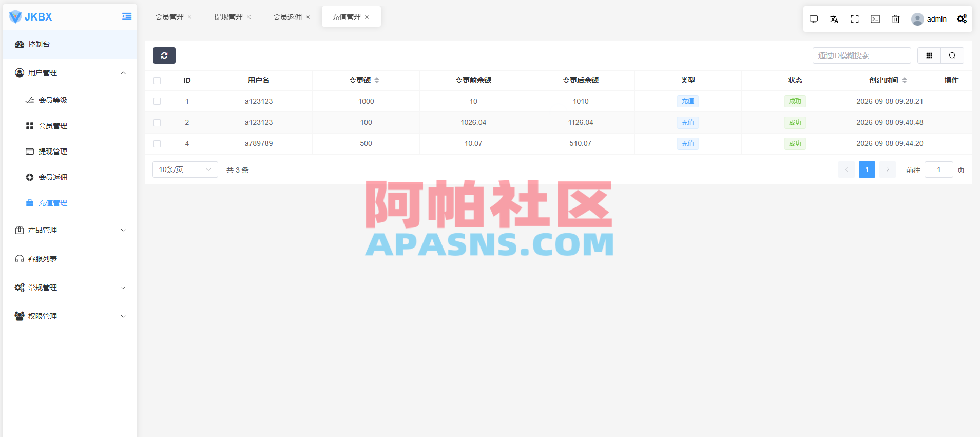This screenshot has height=437, width=980.
Task: Expand the 常规管理 menu group
Action: (x=70, y=288)
